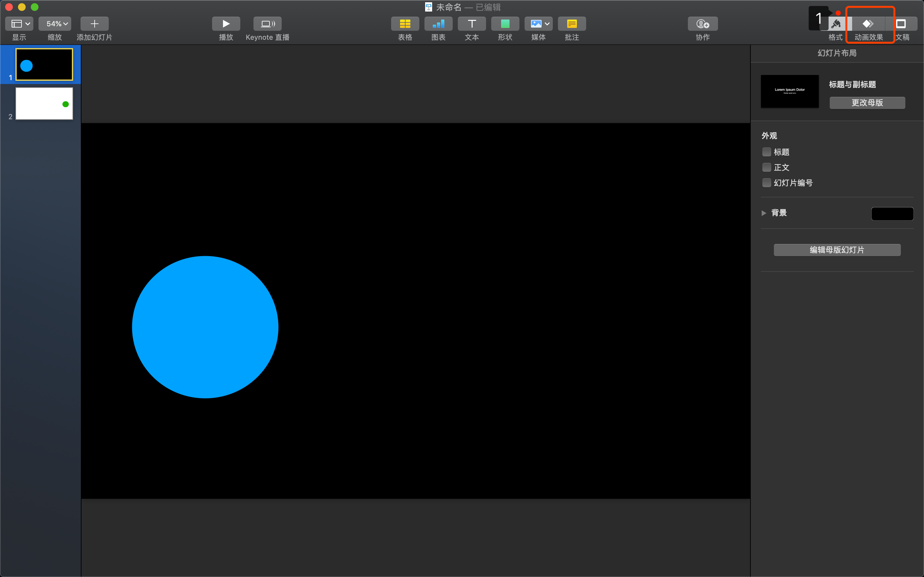Click the 编辑母版幻灯片 button

[x=836, y=250]
